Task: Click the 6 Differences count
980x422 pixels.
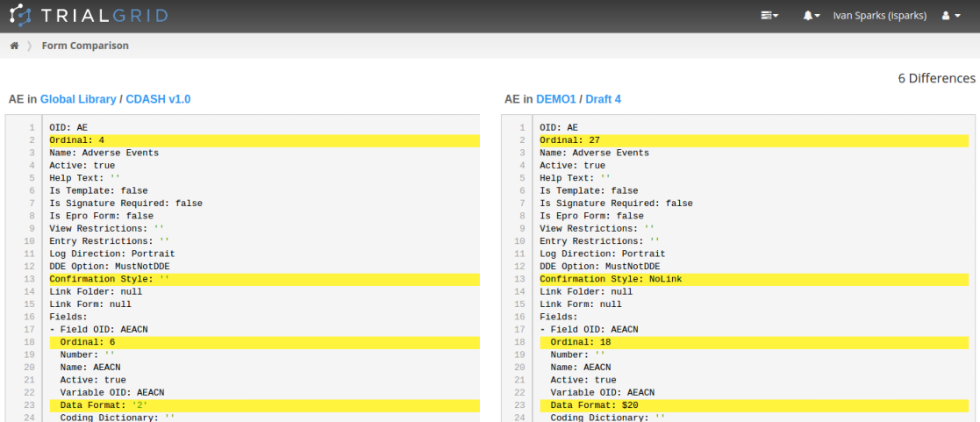Action: click(936, 78)
